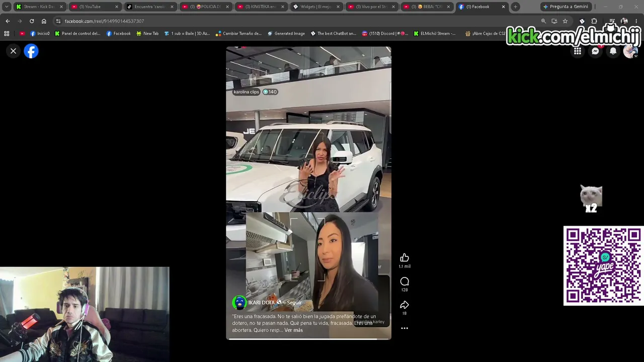This screenshot has width=644, height=362.
Task: Open the media controls toolbar icon
Action: [x=612, y=21]
